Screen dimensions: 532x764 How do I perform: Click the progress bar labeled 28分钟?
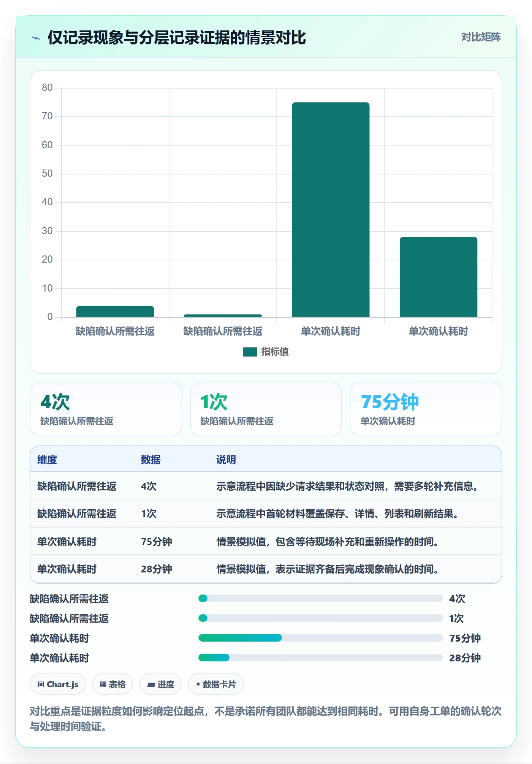(x=321, y=658)
